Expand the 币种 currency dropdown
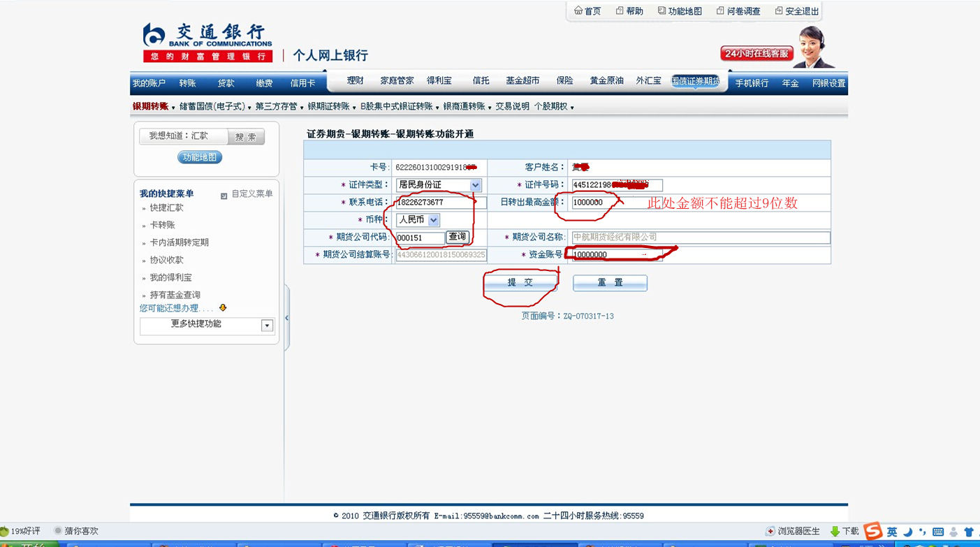 pos(434,220)
